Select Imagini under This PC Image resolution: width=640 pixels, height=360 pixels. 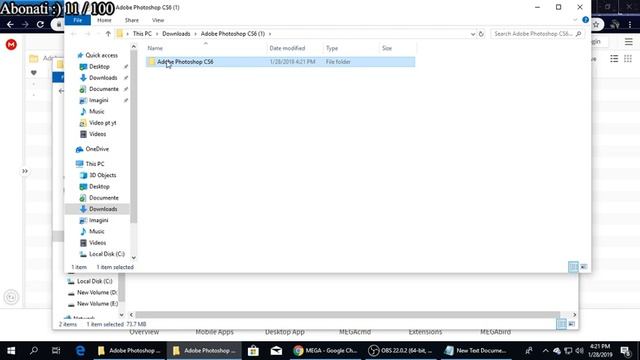[98, 220]
